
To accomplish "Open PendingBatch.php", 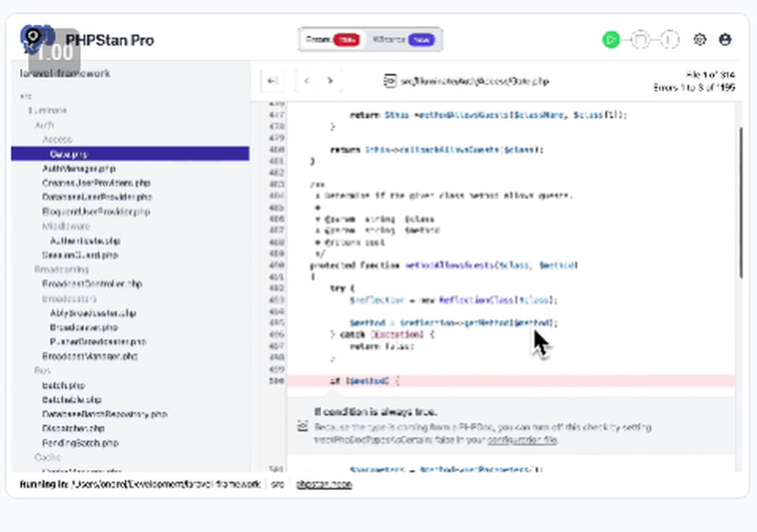I will pyautogui.click(x=80, y=443).
